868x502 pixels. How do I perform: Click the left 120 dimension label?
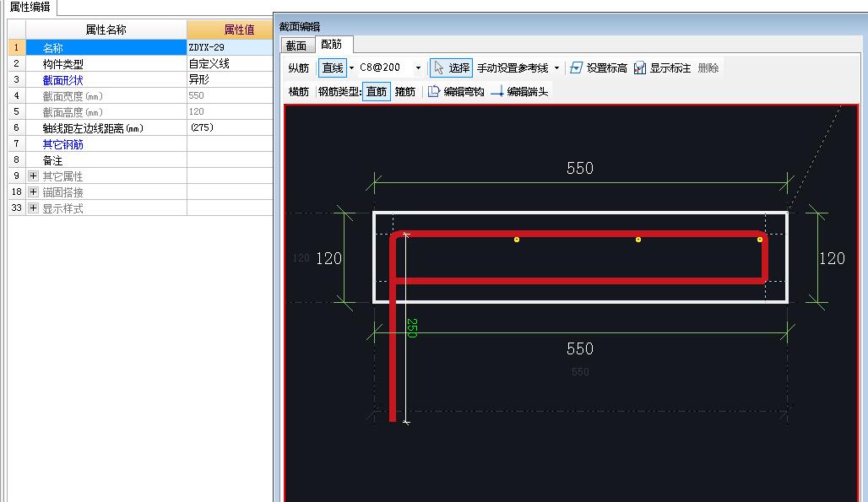[x=328, y=258]
